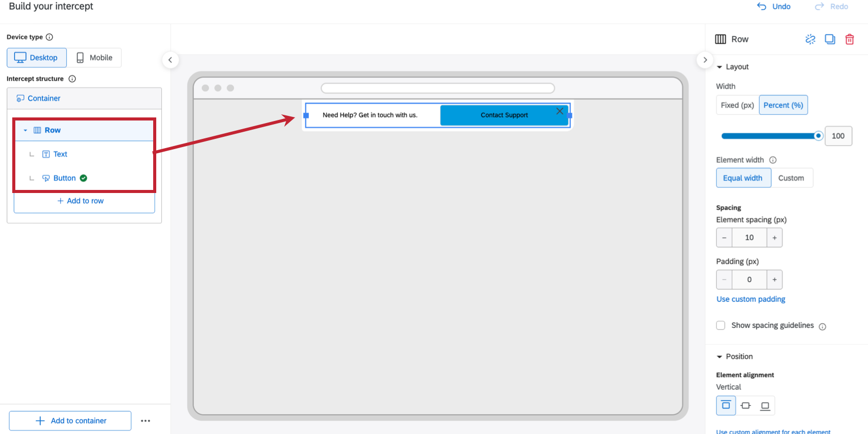
Task: Click Add to container button
Action: 70,421
